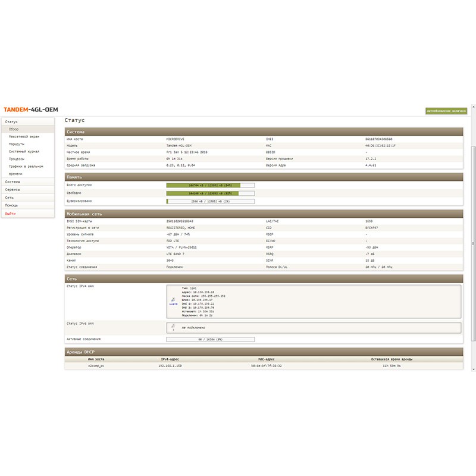This screenshot has height=476, width=476.
Task: Click the «Всего доступно» memory progress bar
Action: pyautogui.click(x=210, y=185)
